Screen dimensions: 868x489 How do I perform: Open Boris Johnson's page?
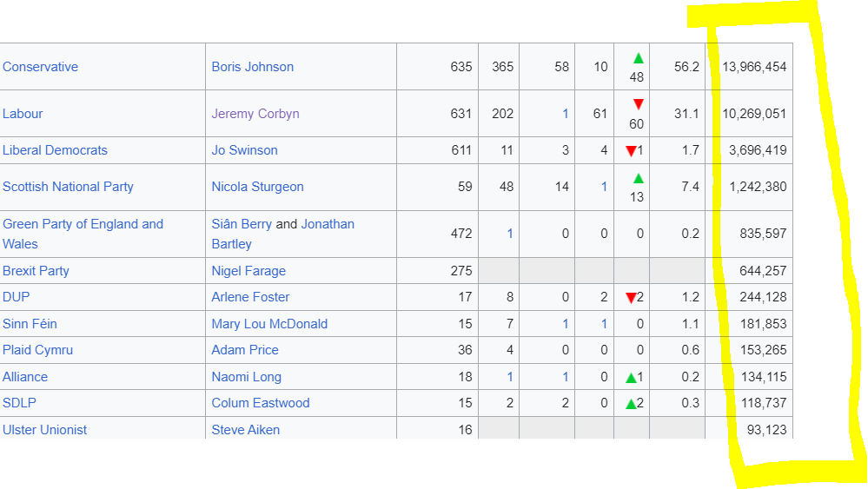pyautogui.click(x=253, y=67)
